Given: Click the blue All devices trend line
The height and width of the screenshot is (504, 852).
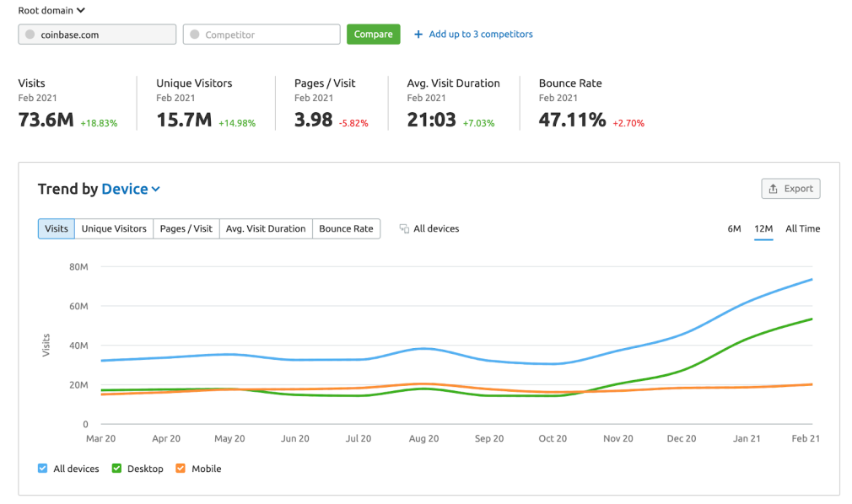Looking at the screenshot, I should pos(422,347).
